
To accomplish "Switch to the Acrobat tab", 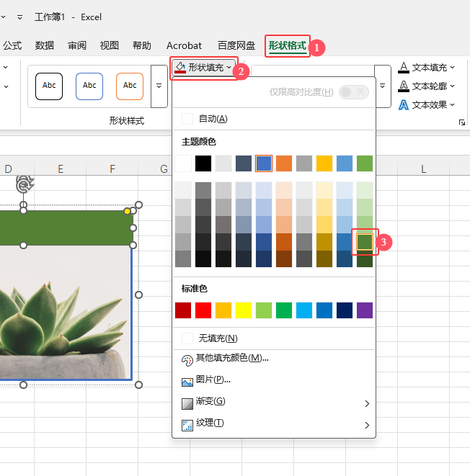I will click(184, 45).
